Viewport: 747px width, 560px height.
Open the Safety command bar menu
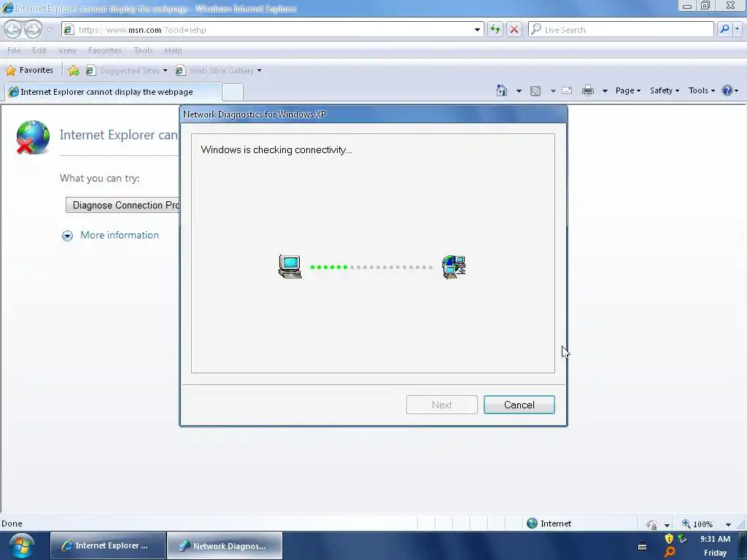point(665,90)
